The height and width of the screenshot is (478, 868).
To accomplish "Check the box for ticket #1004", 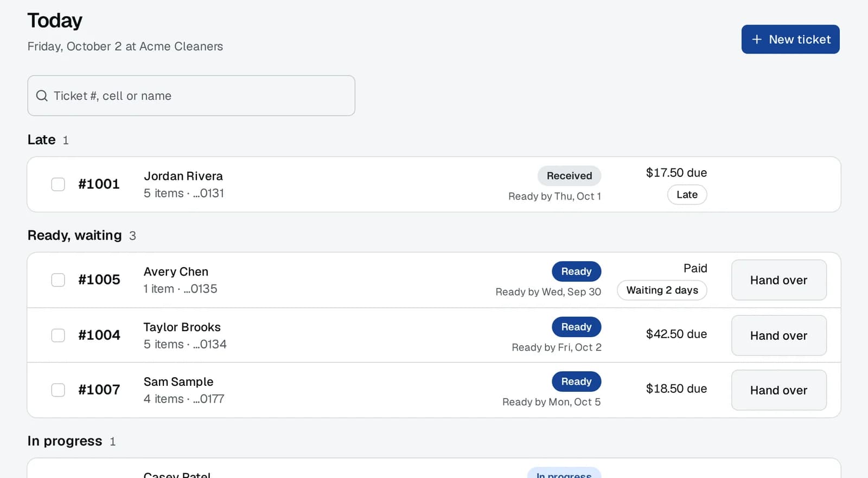I will [x=58, y=335].
